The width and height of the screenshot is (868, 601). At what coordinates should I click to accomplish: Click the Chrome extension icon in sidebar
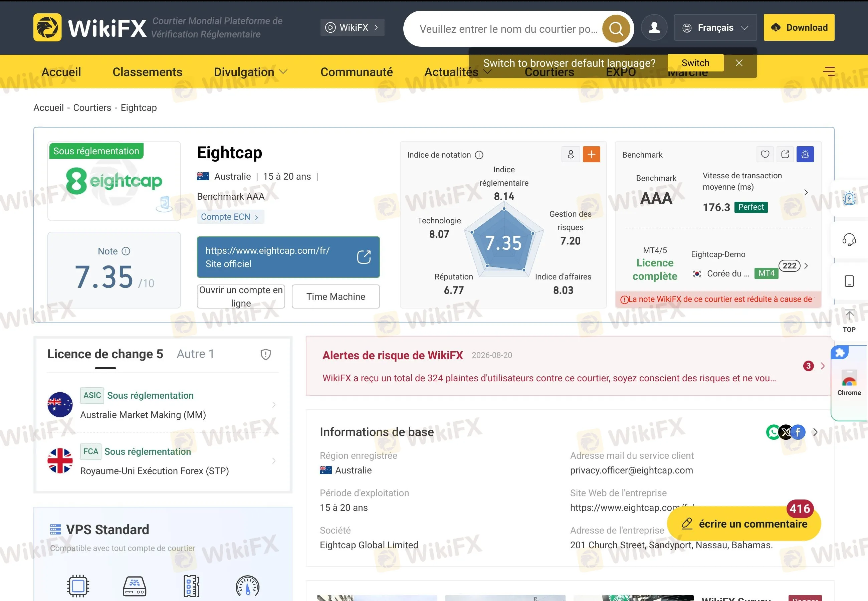pos(849,383)
